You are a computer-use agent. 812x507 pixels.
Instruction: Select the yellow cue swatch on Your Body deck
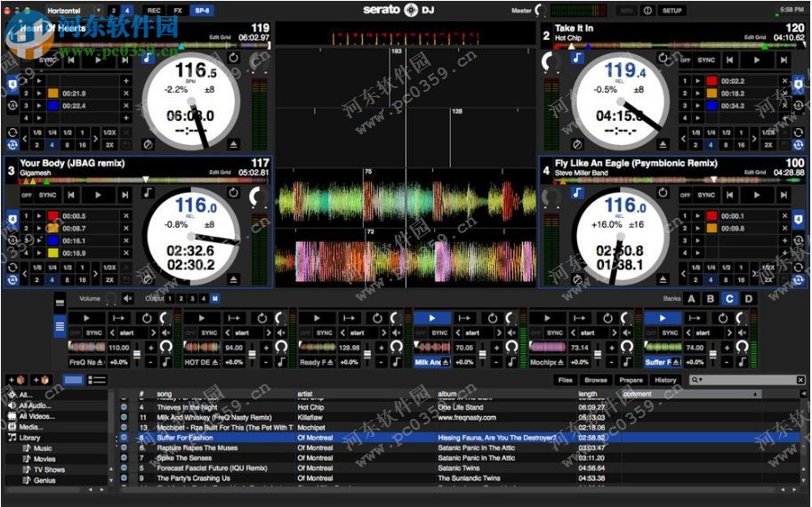(52, 253)
